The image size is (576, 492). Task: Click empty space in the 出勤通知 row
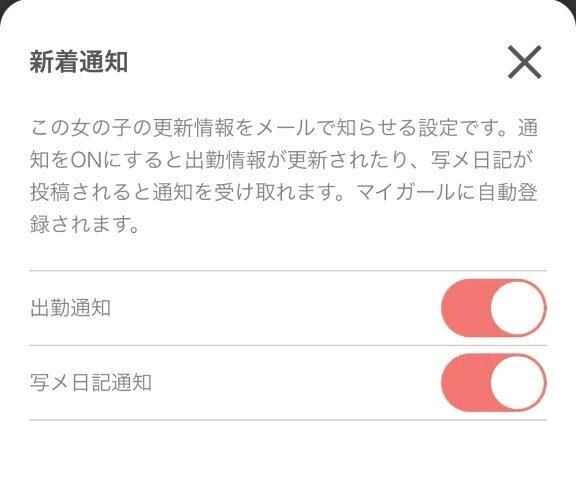pos(276,308)
